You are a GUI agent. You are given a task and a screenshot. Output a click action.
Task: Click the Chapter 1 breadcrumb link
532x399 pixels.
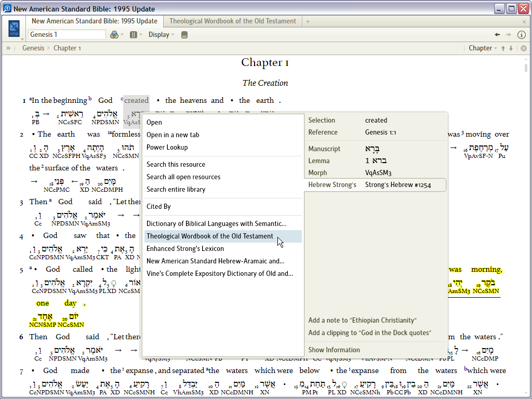[67, 48]
